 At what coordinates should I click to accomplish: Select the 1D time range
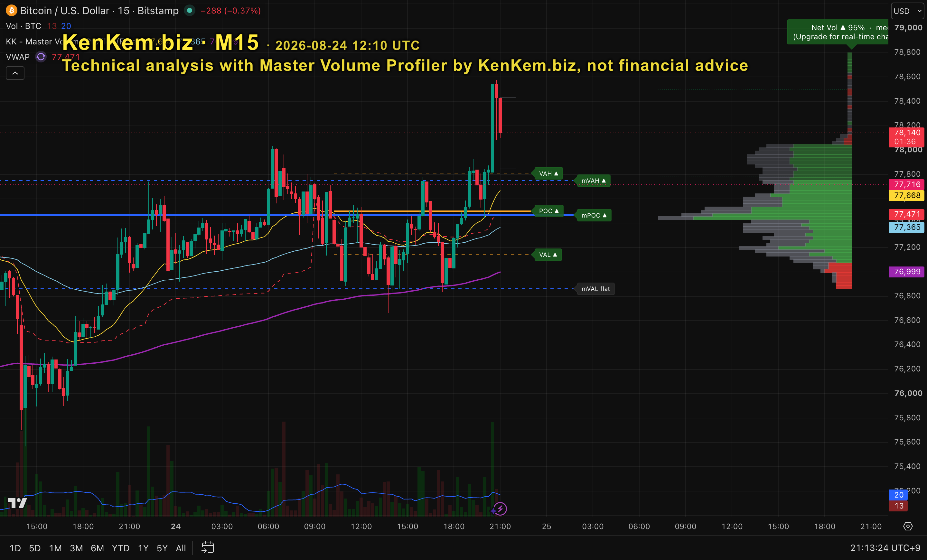tap(15, 548)
